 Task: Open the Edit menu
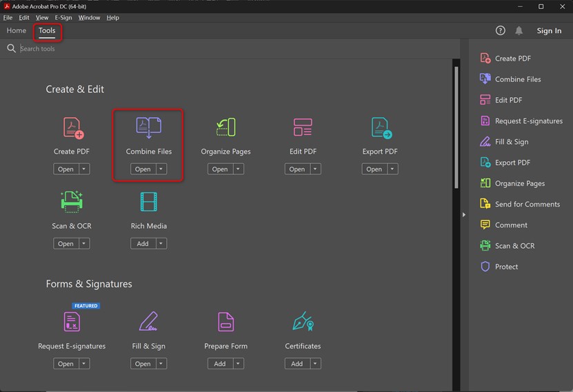point(24,17)
